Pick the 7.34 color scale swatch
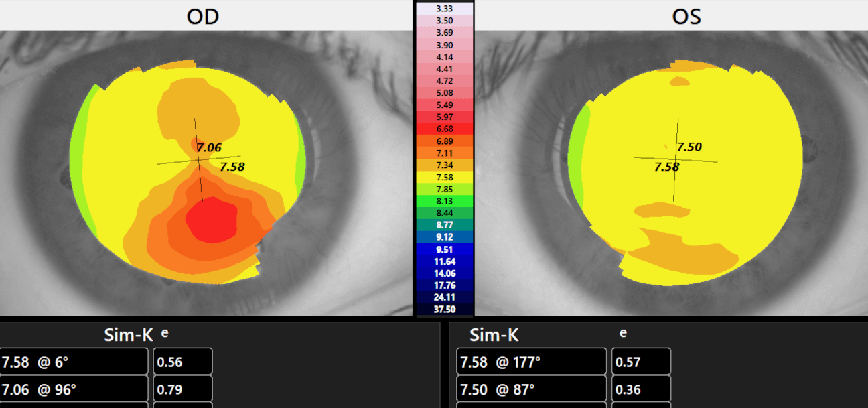 [x=444, y=165]
